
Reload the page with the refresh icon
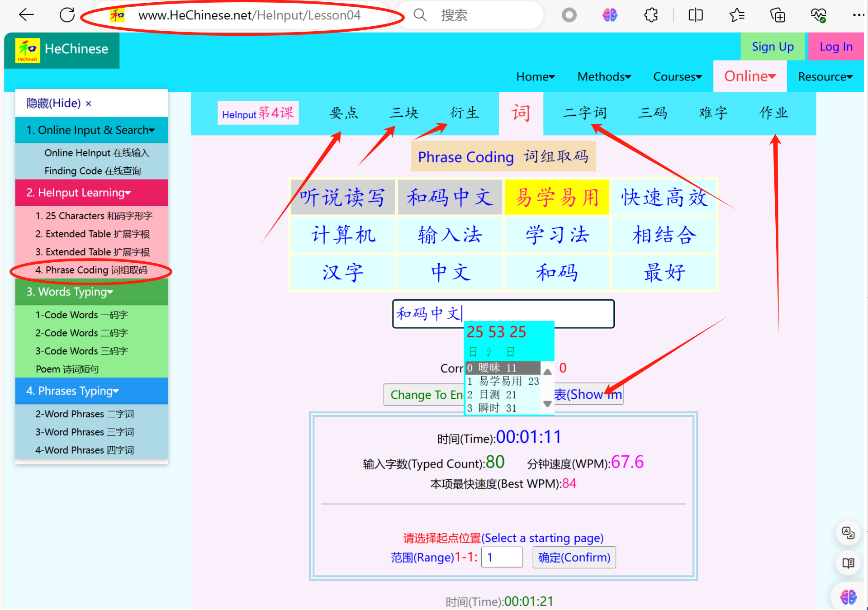pyautogui.click(x=67, y=15)
